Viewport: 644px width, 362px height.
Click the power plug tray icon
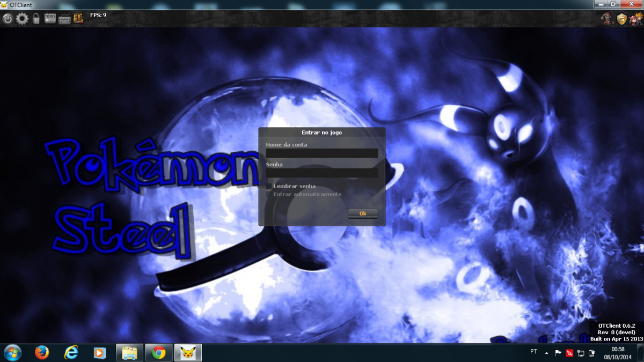point(591,353)
